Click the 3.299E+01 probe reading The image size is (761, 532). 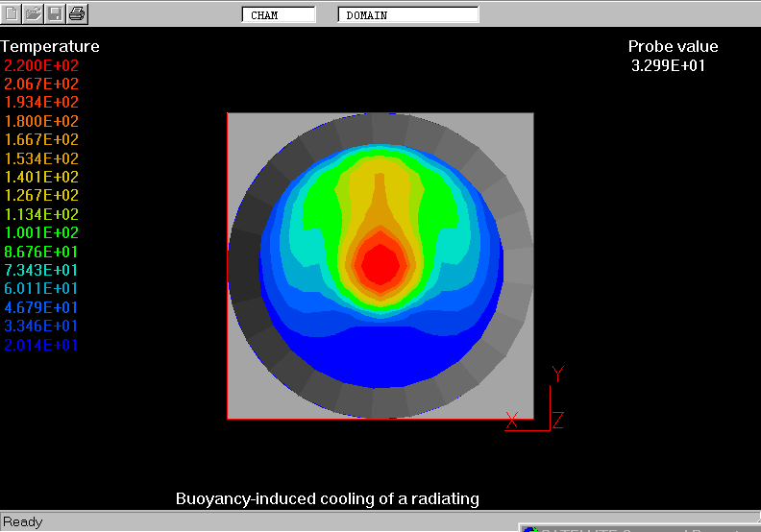(668, 65)
